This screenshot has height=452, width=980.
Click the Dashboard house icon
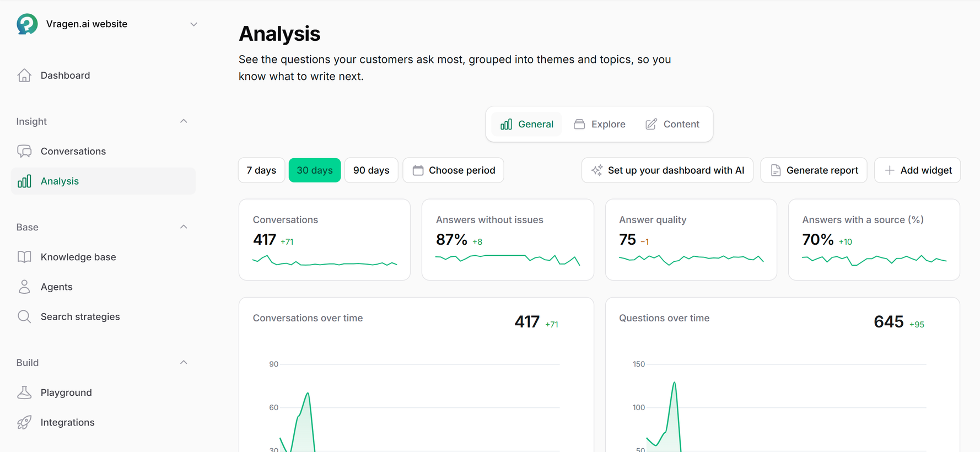point(24,75)
